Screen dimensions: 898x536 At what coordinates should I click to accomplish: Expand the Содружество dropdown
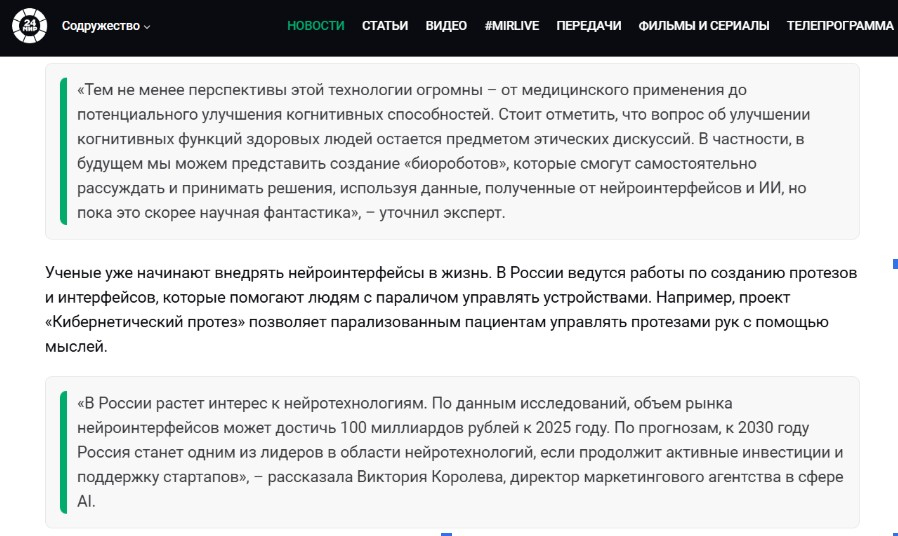click(x=106, y=26)
